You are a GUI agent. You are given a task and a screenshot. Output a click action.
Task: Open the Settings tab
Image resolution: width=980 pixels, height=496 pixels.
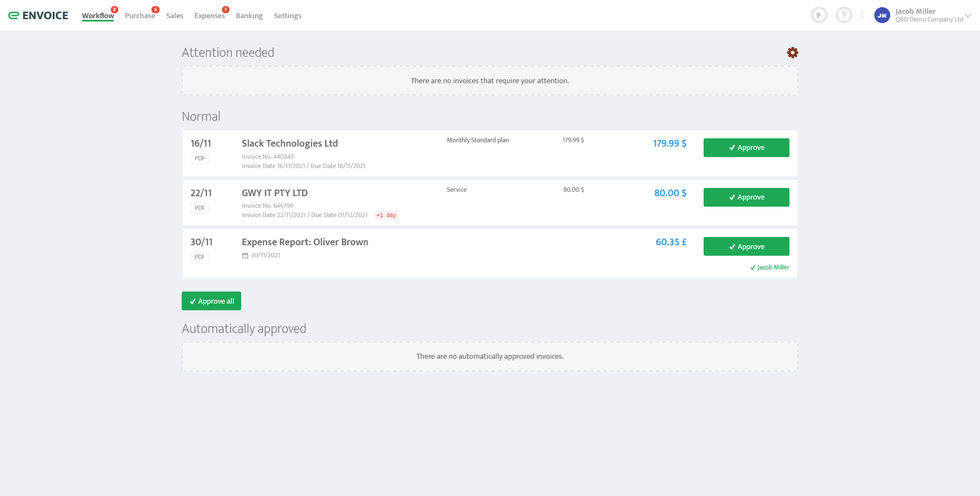point(287,16)
